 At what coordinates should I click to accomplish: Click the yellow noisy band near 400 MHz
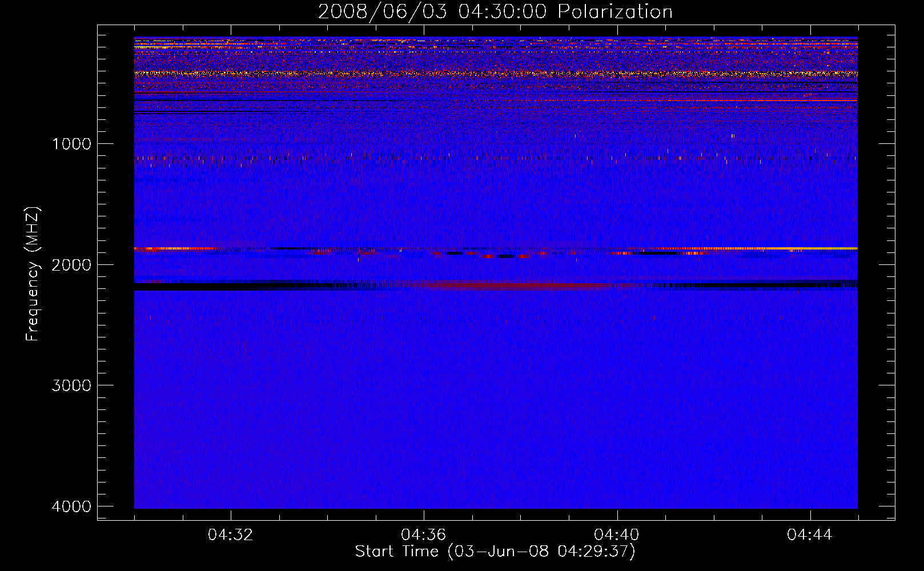(x=496, y=73)
